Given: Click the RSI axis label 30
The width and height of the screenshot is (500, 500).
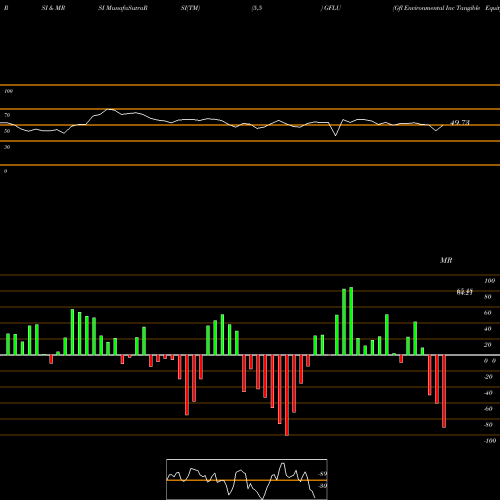Looking at the screenshot, I should point(7,147).
